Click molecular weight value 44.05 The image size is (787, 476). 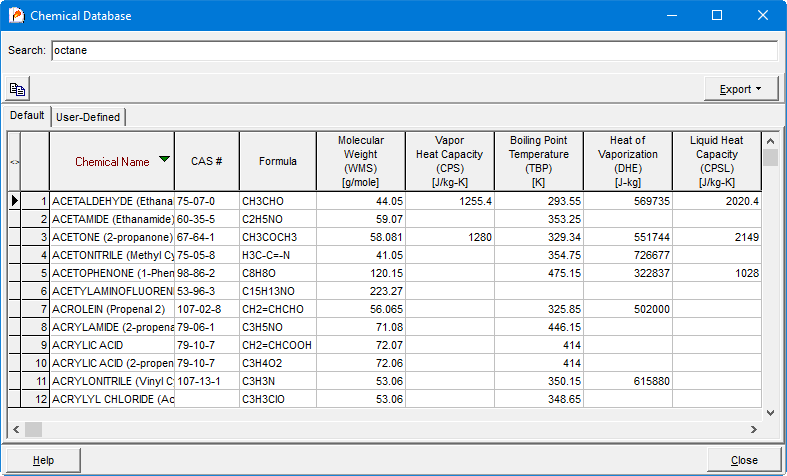tap(361, 201)
